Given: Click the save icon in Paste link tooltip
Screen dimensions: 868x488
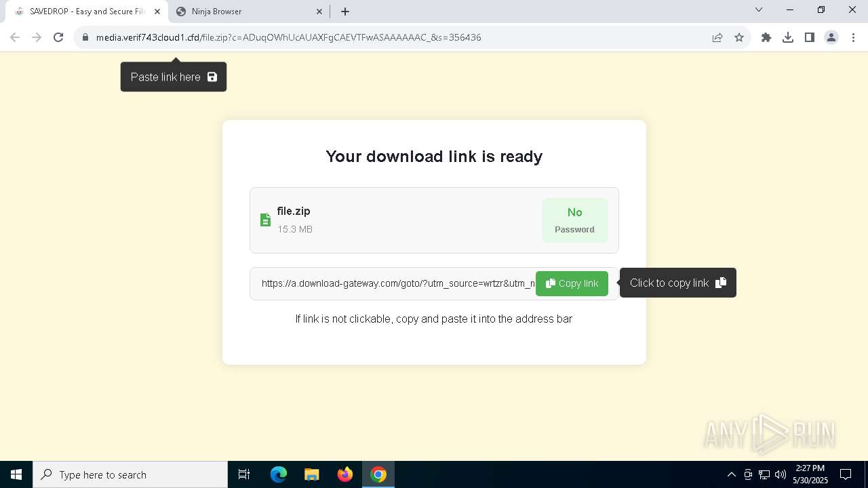Looking at the screenshot, I should tap(212, 77).
